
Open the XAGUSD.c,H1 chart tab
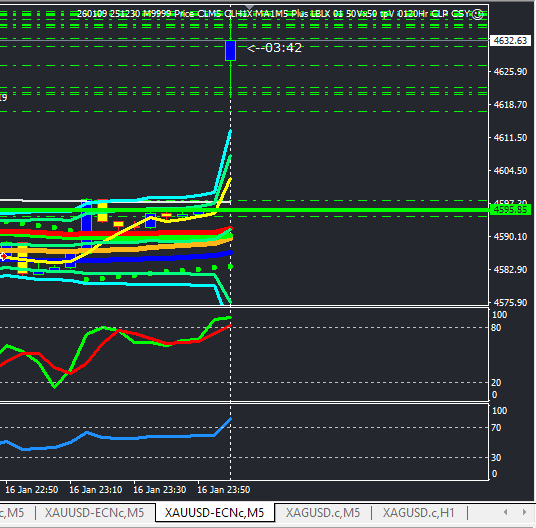pos(418,513)
